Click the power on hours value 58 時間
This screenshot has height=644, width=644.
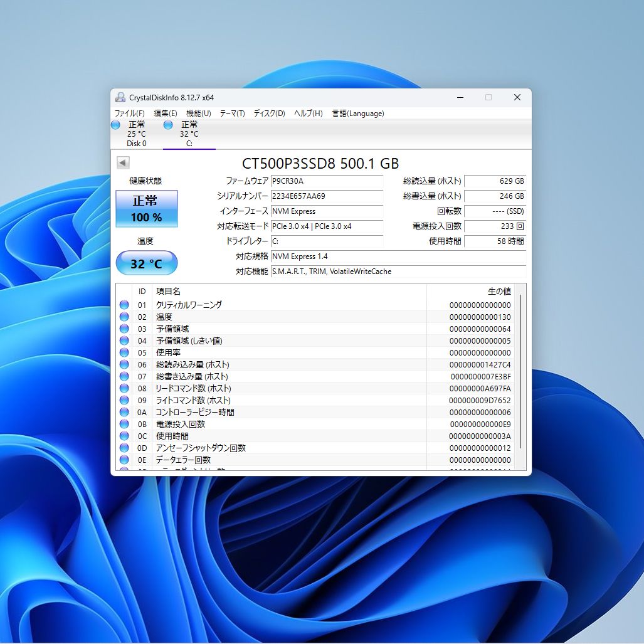[495, 241]
